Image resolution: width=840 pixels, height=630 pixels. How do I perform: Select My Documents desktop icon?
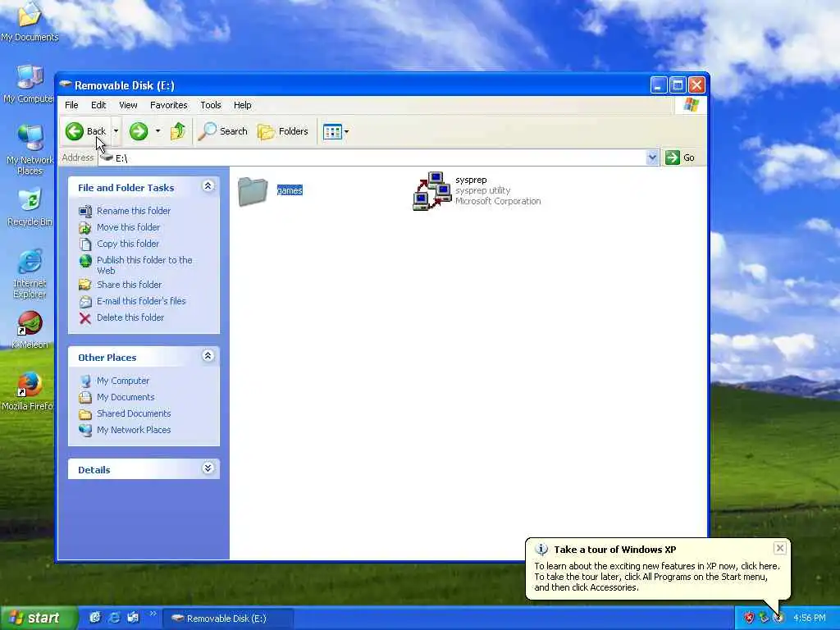[30, 22]
